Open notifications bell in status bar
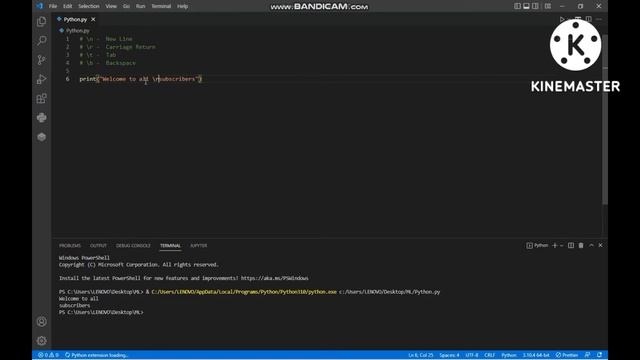Screen dimensions: 640x360 pyautogui.click(x=599, y=355)
